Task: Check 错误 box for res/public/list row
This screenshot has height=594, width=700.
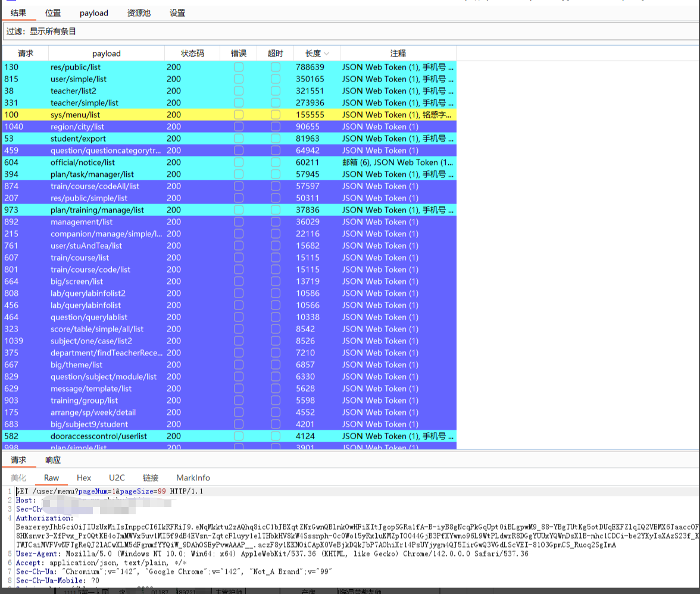Action: 238,67
